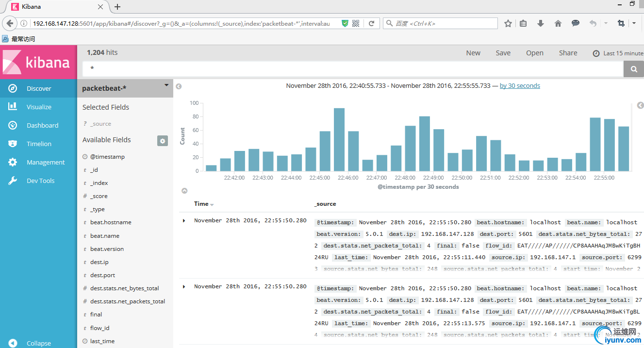Bookmark this page with the star icon
The width and height of the screenshot is (644, 348).
coord(508,23)
